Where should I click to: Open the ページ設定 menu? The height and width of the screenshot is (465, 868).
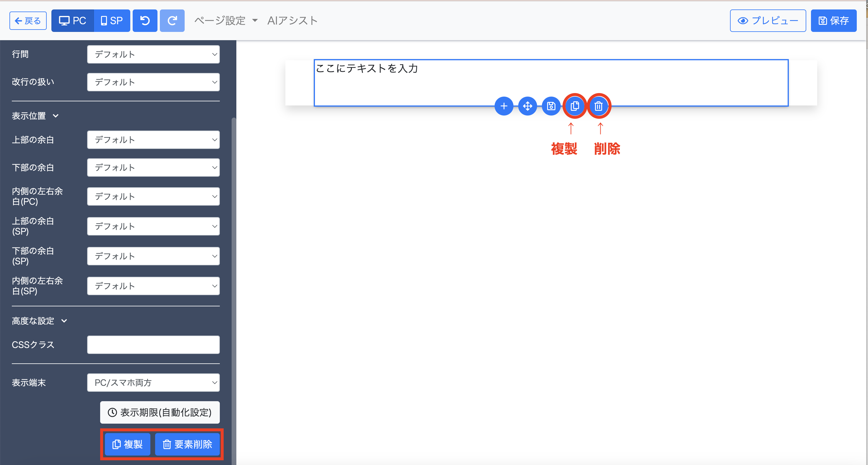click(226, 21)
